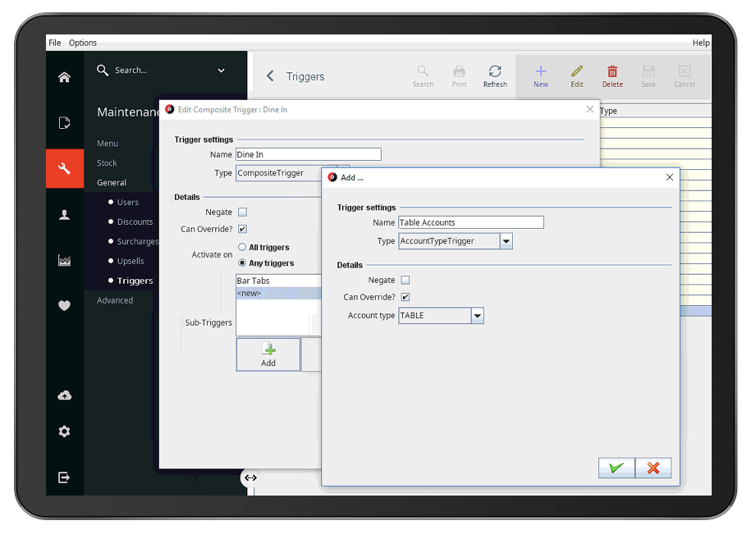Add a sub-trigger with Add button
The height and width of the screenshot is (539, 756).
(268, 354)
